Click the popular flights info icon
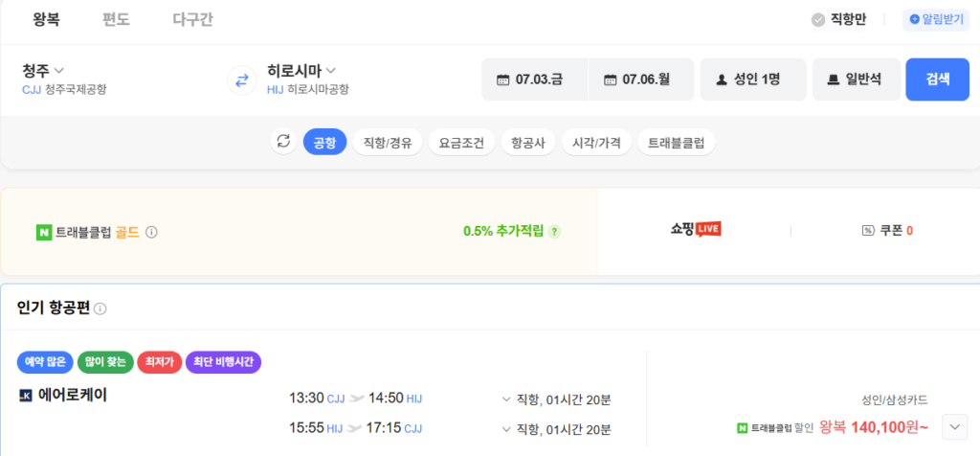Screen dimensions: 980x456 pos(100,308)
